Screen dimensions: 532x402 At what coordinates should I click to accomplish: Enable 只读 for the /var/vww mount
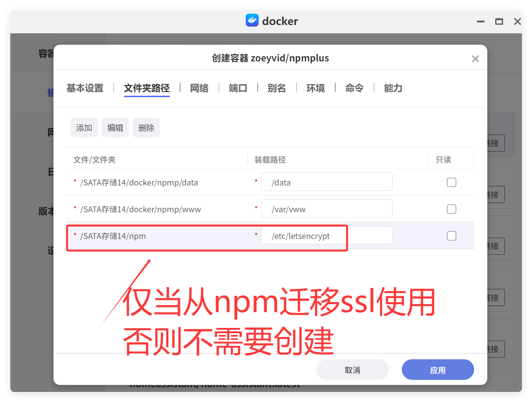tap(451, 209)
